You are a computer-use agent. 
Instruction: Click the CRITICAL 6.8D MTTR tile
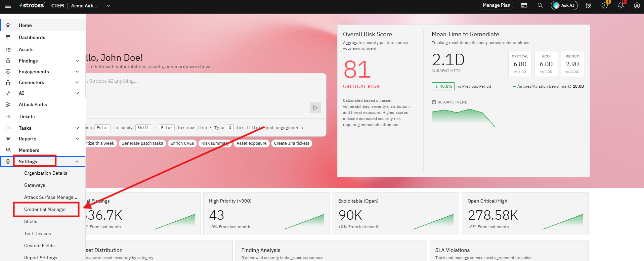click(520, 64)
